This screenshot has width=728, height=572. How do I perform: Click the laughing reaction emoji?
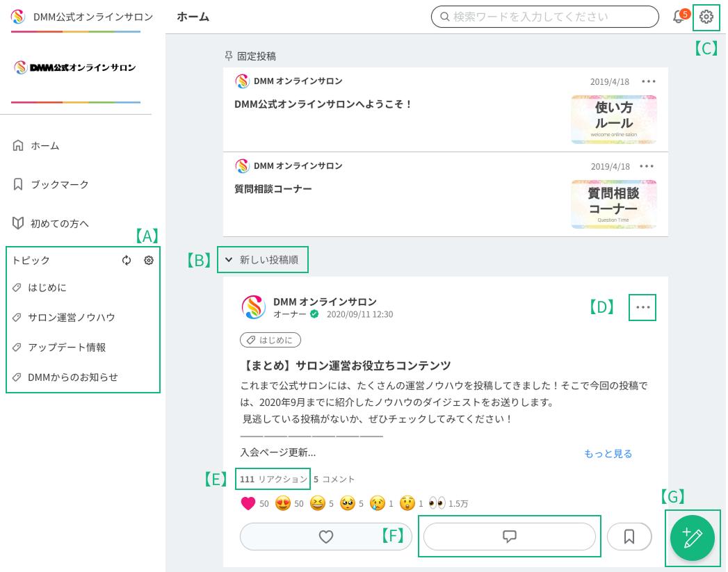318,503
